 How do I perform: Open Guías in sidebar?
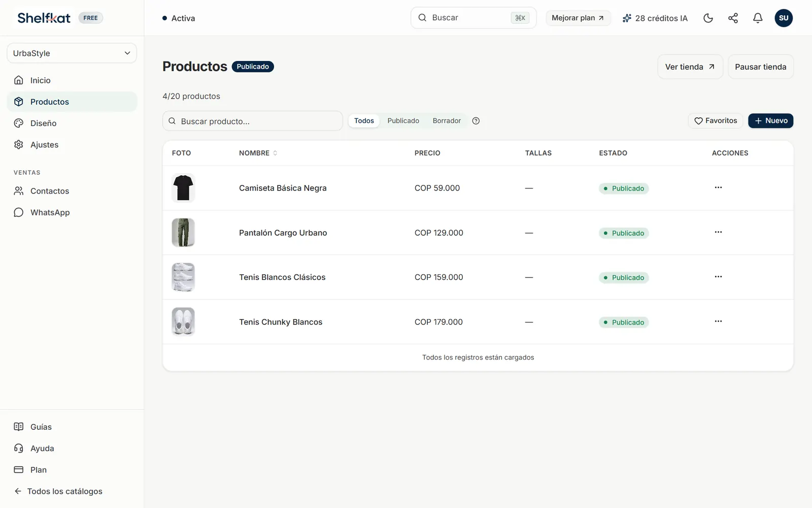[72, 427]
